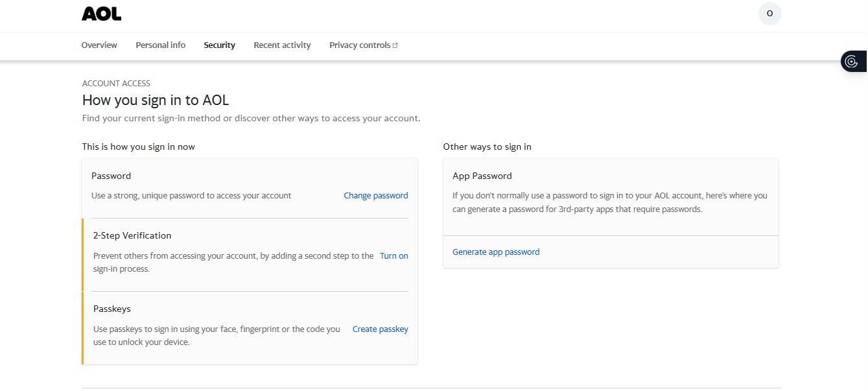Click the ACCOUNT ACCESS heading
Viewport: 868px width, 391px height.
[115, 83]
